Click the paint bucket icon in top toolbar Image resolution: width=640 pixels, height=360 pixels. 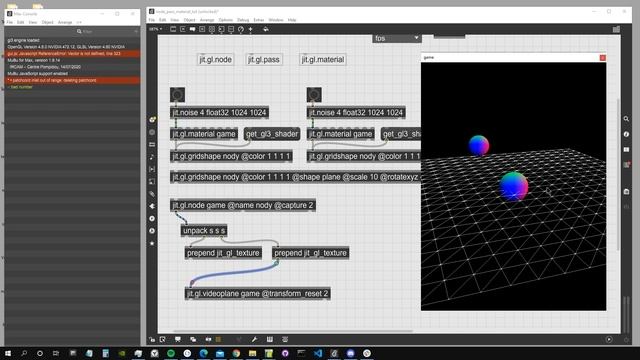tap(266, 29)
